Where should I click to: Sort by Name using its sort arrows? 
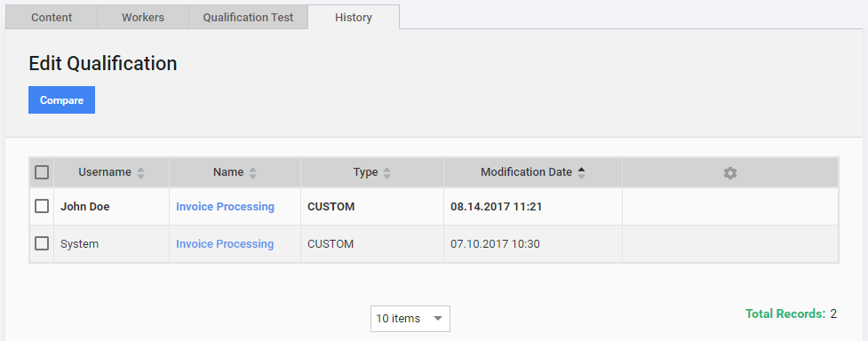[x=252, y=172]
